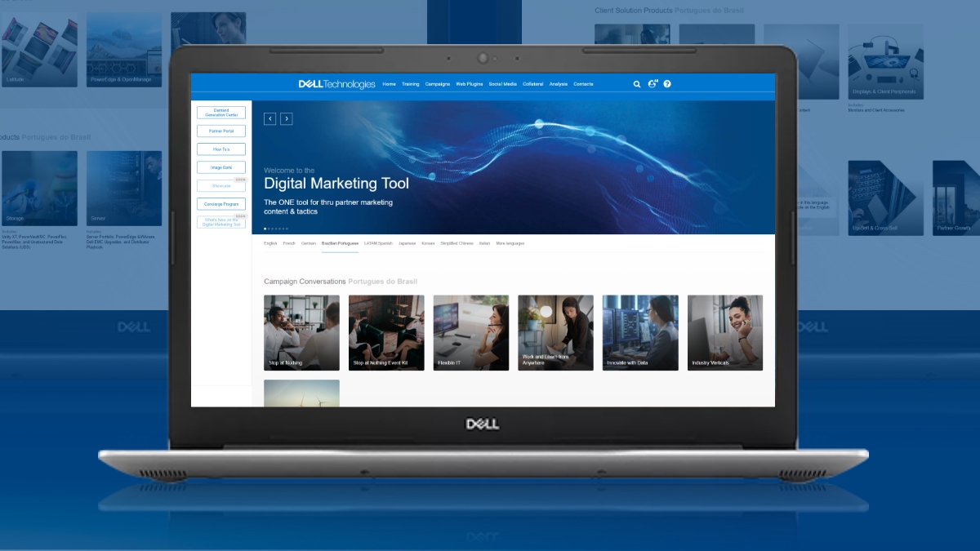
Task: Open the Training menu item
Action: [x=411, y=84]
